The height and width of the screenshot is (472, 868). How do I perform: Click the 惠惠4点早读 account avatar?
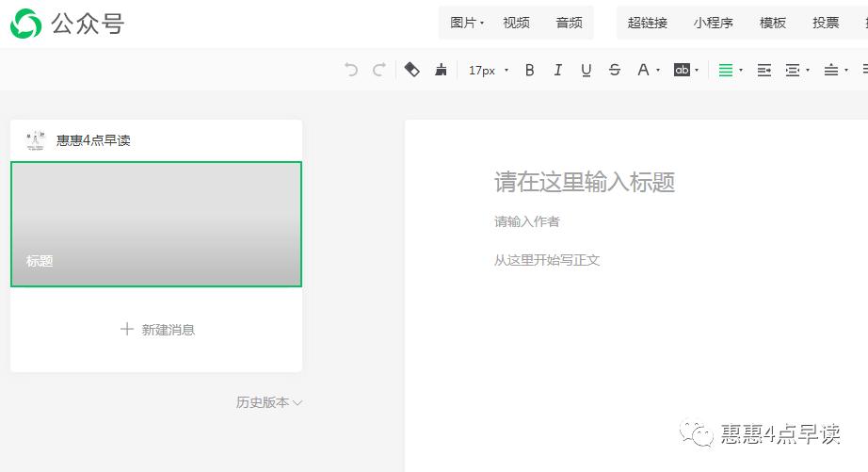tap(36, 140)
